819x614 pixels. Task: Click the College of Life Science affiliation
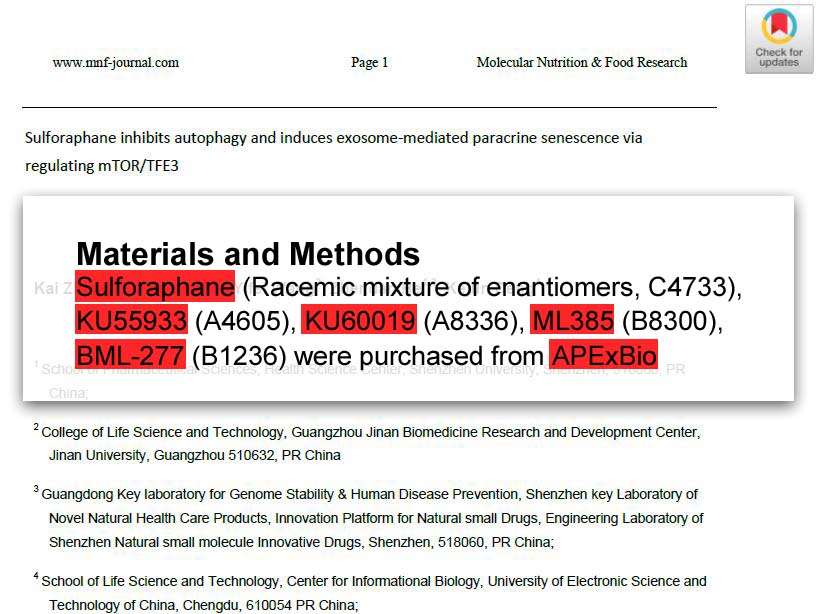point(370,433)
